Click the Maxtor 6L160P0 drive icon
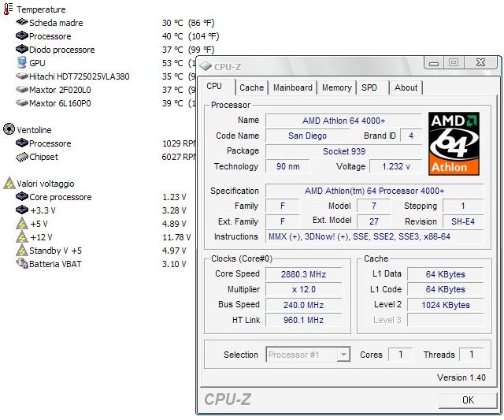504x420 pixels. [x=22, y=103]
